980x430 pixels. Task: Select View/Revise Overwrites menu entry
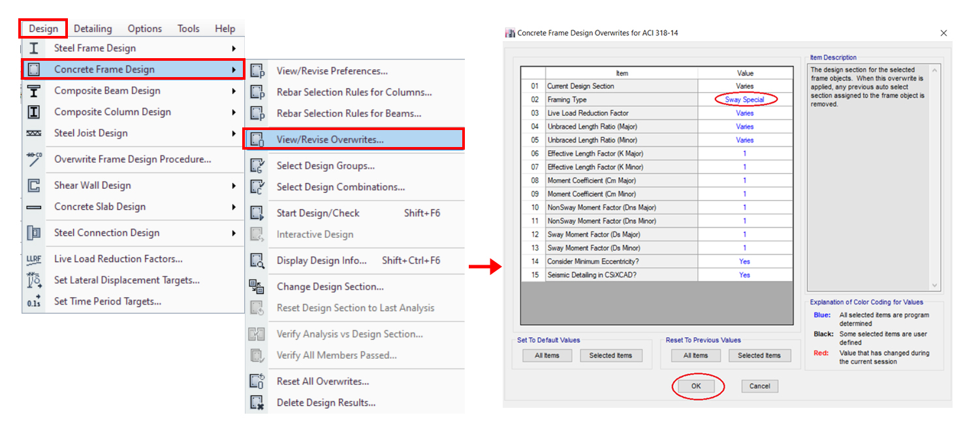tap(330, 139)
